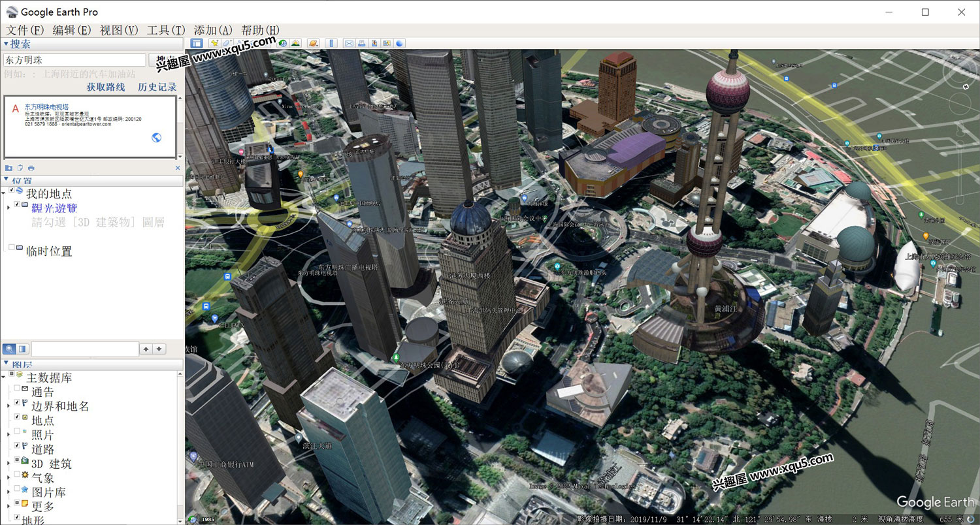Collapse the 图层 panel header triangle
This screenshot has width=980, height=525.
click(6, 364)
